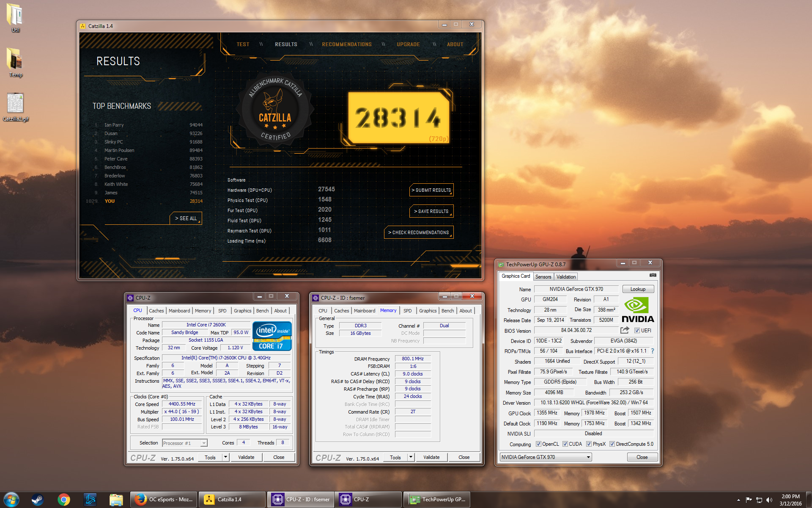Click GPU-Z title bar icon
Image resolution: width=812 pixels, height=508 pixels.
(x=501, y=265)
